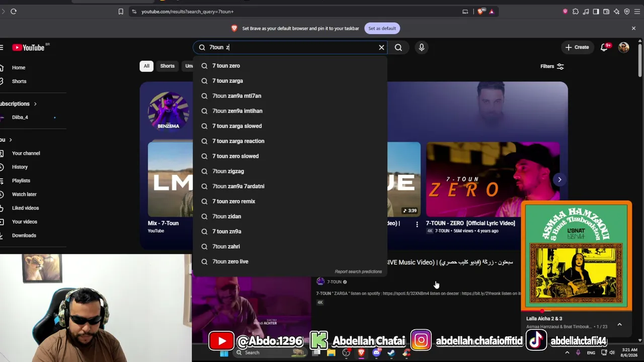
Task: Toggle microphone icon in system tray
Action: (x=578, y=352)
